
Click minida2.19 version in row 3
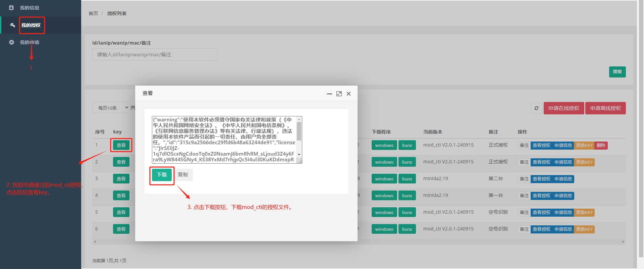pos(435,178)
